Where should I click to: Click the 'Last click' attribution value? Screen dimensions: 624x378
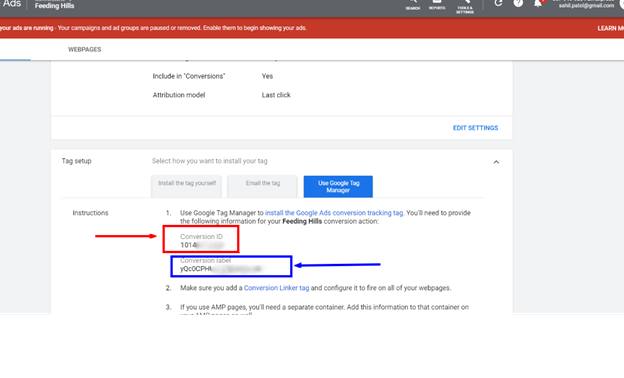(x=276, y=95)
